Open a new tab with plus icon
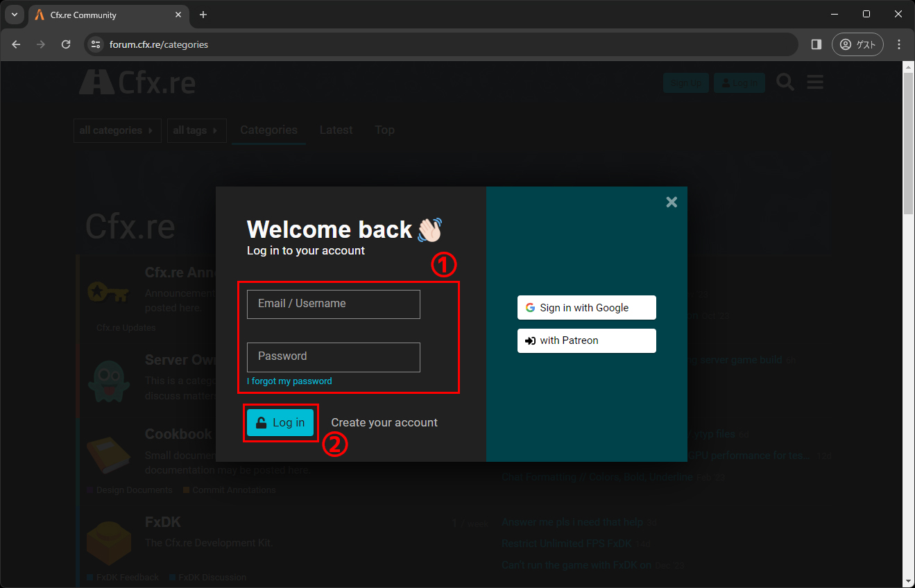Viewport: 915px width, 588px height. 203,15
